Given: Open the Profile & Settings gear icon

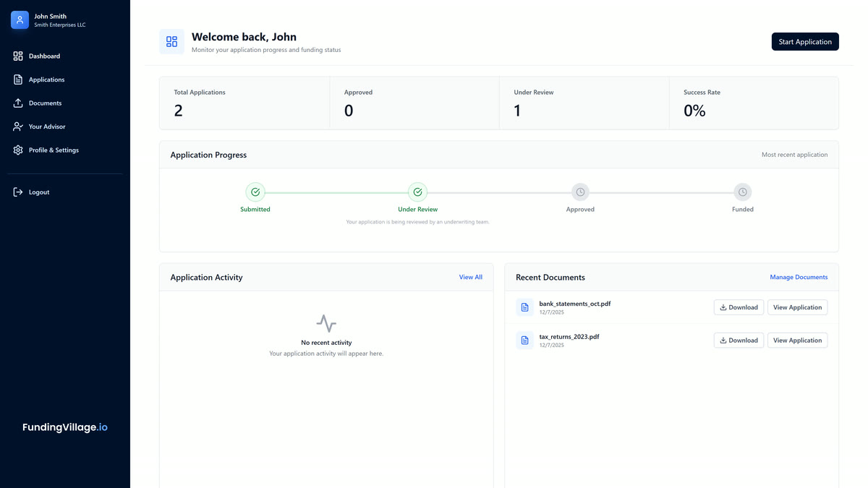Looking at the screenshot, I should tap(17, 150).
